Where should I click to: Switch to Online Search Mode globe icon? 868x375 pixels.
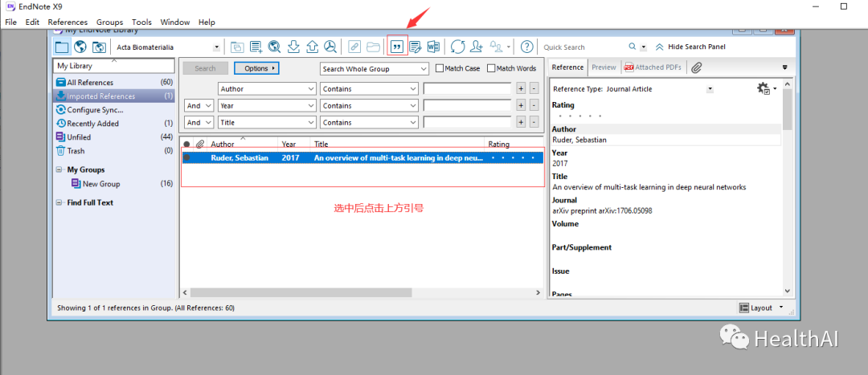point(81,47)
